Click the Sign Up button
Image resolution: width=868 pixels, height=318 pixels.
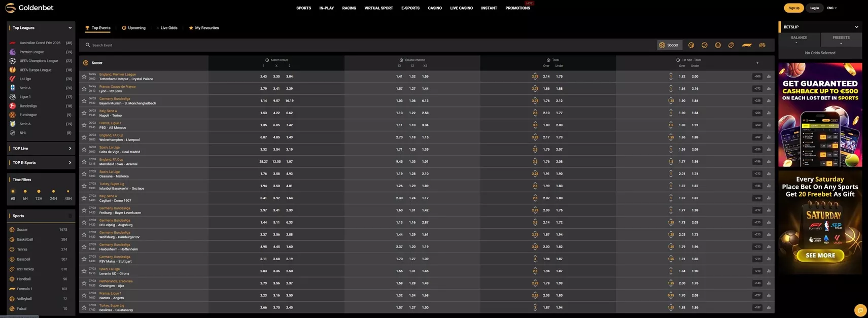(794, 8)
